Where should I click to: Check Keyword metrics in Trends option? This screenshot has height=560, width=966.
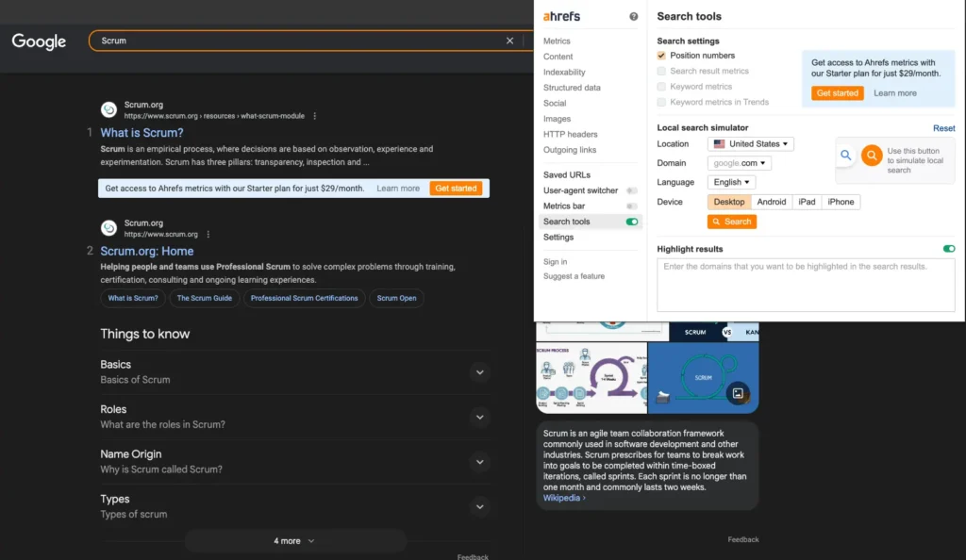661,102
